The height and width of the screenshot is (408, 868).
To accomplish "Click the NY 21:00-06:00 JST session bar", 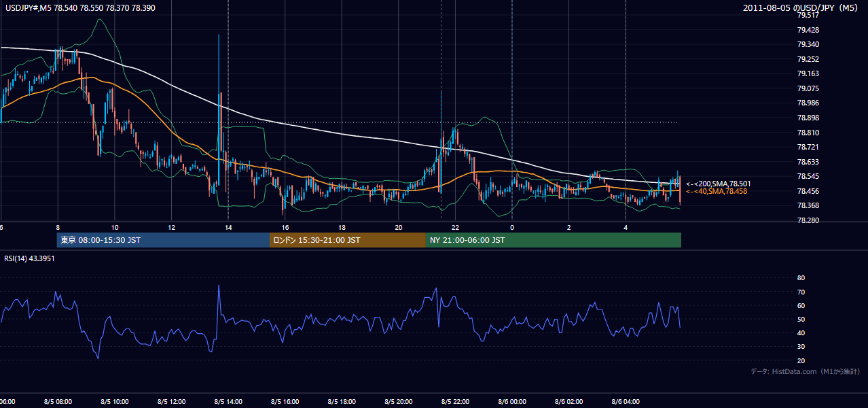I will [x=554, y=240].
